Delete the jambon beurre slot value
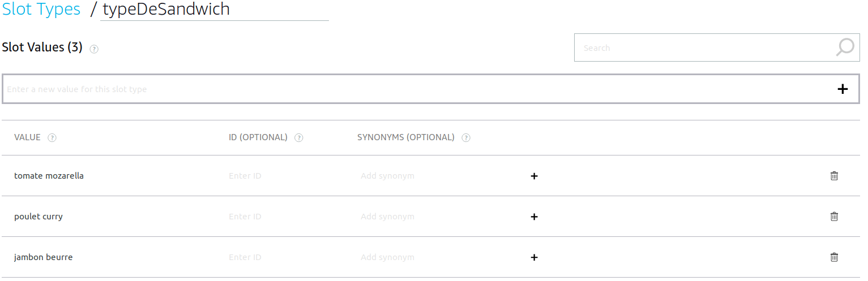 point(834,257)
